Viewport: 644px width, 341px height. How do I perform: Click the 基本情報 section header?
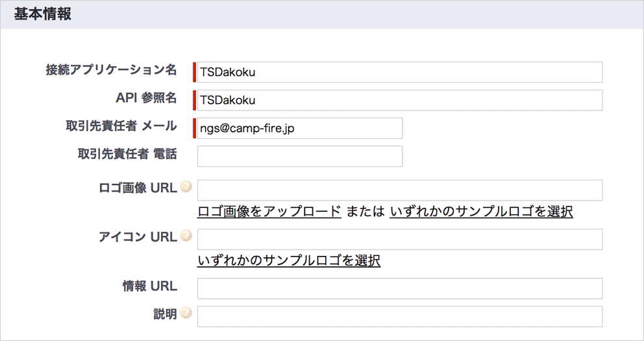(43, 14)
